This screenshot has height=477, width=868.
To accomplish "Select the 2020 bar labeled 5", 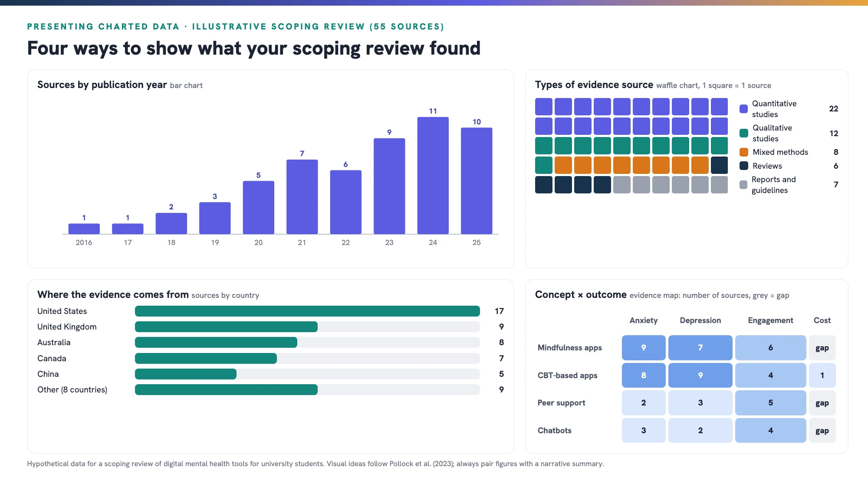I will [x=258, y=207].
